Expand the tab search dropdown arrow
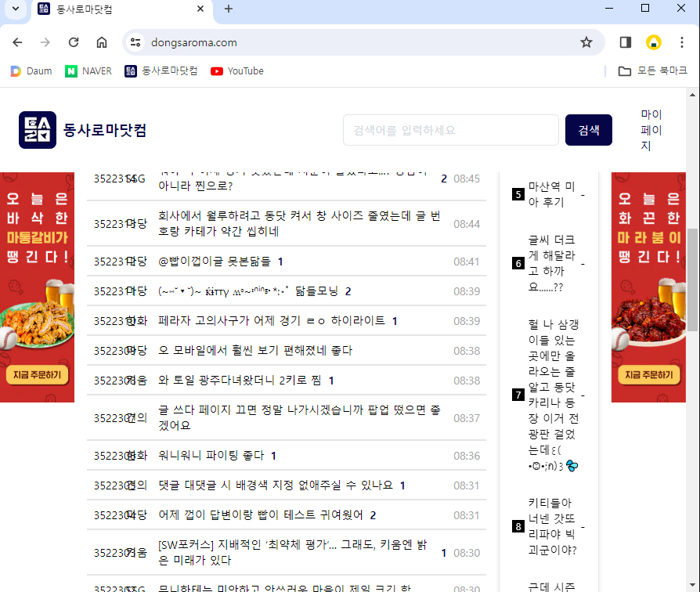 pyautogui.click(x=16, y=9)
